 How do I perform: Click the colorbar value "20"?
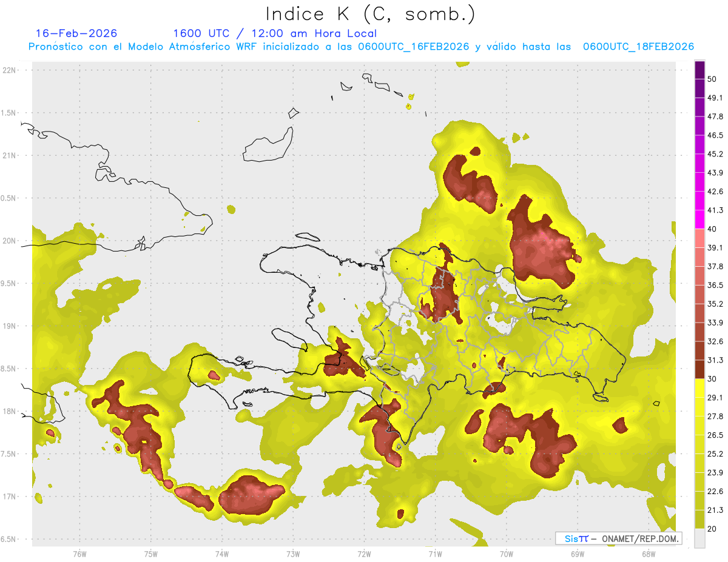pyautogui.click(x=712, y=529)
